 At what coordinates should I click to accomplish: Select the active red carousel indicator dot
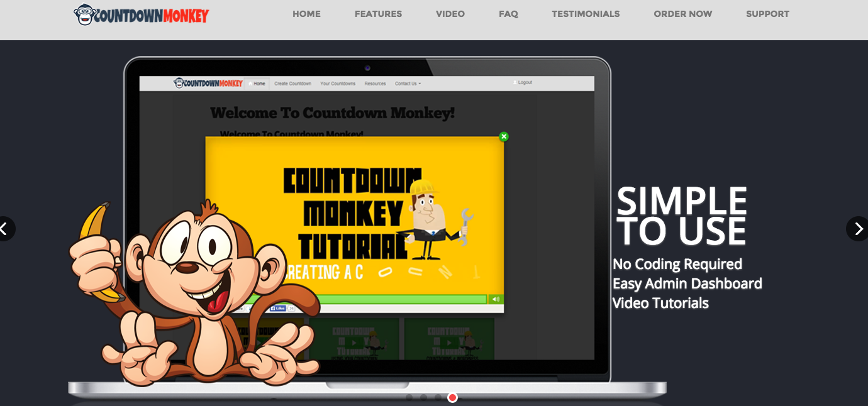[452, 397]
